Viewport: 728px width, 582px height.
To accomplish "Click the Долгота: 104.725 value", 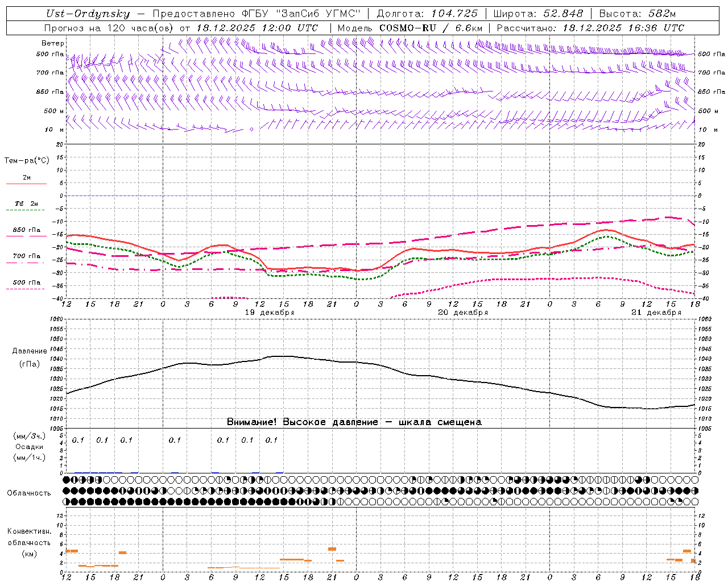I will [x=427, y=14].
